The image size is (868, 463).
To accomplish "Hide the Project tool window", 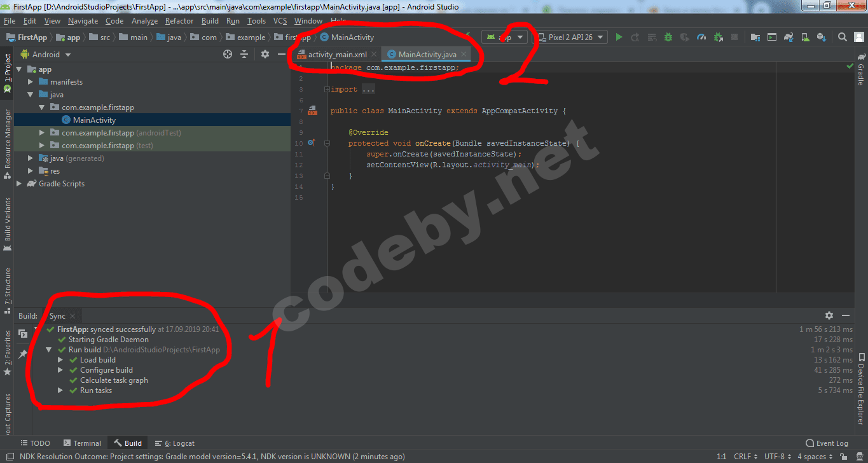I will [x=282, y=55].
